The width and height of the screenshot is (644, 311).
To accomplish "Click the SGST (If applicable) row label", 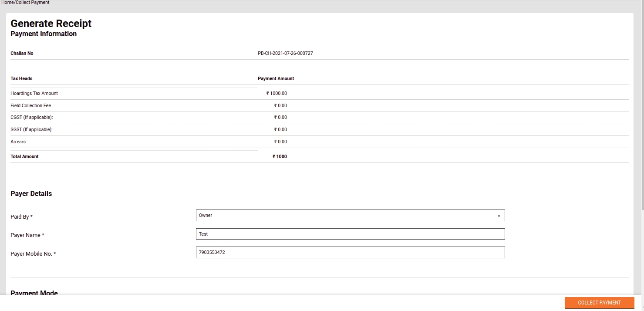I will [x=31, y=130].
